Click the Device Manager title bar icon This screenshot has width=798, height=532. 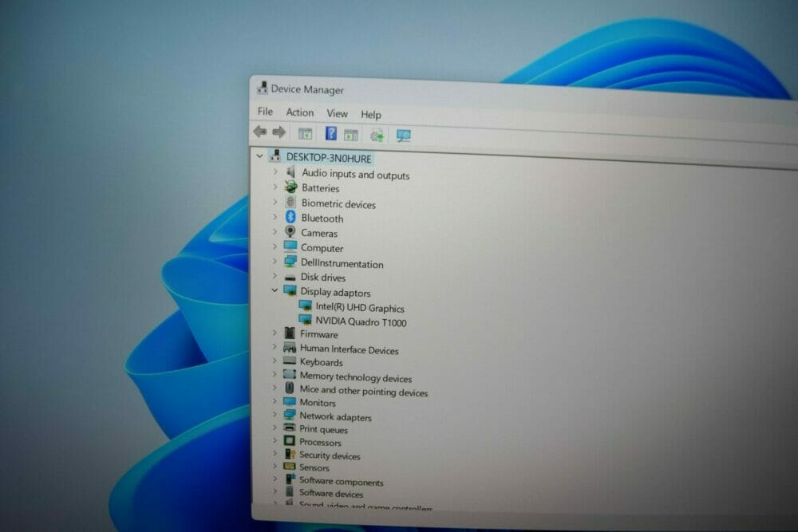(x=262, y=88)
